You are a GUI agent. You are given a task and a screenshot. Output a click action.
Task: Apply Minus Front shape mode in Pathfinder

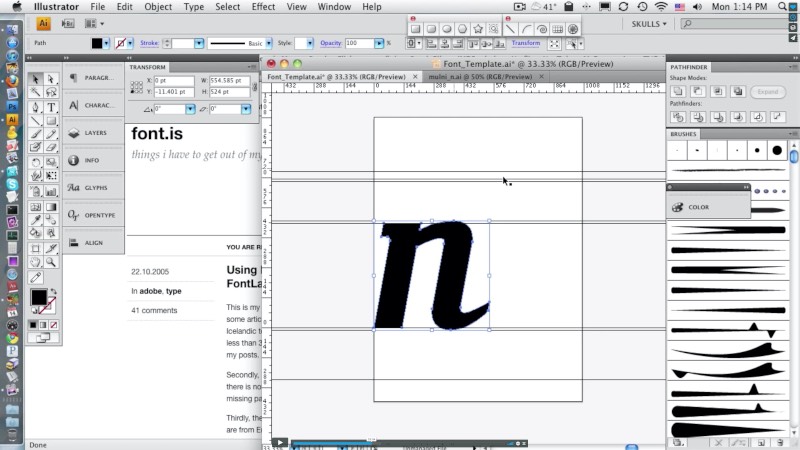coord(698,91)
